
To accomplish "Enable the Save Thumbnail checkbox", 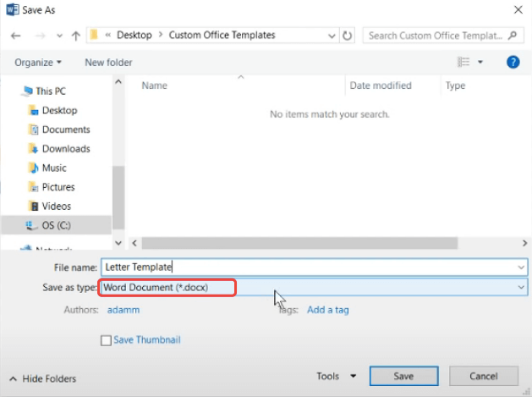I will tap(106, 340).
